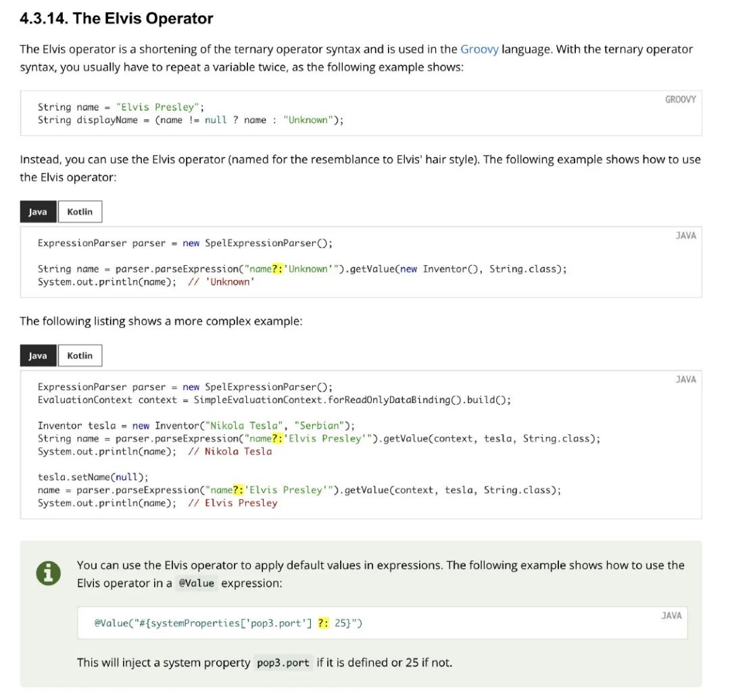The height and width of the screenshot is (700, 730).
Task: Click the tesla.setName(null); code line
Action: [x=93, y=477]
